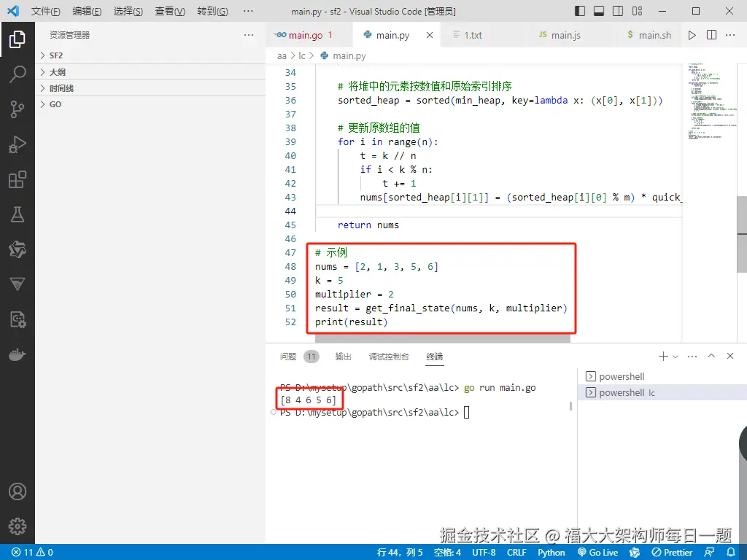Toggle bottom panel layout icon
The width and height of the screenshot is (747, 560).
pyautogui.click(x=599, y=11)
